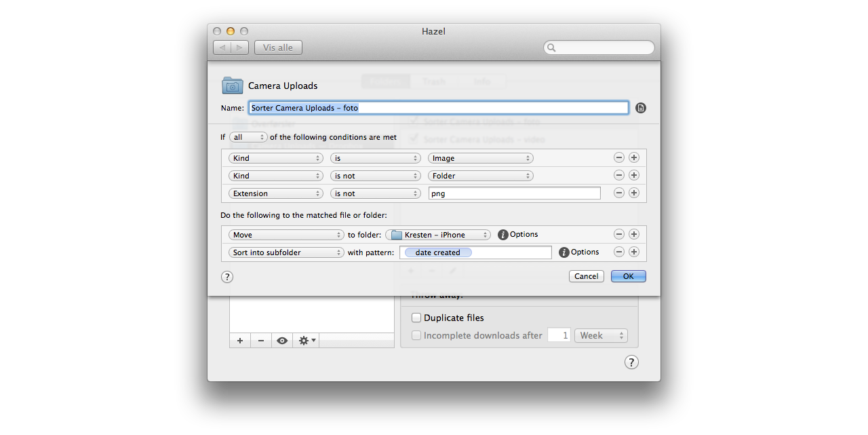Enable the Duplicate files checkbox
This screenshot has height=435, width=868.
click(416, 318)
